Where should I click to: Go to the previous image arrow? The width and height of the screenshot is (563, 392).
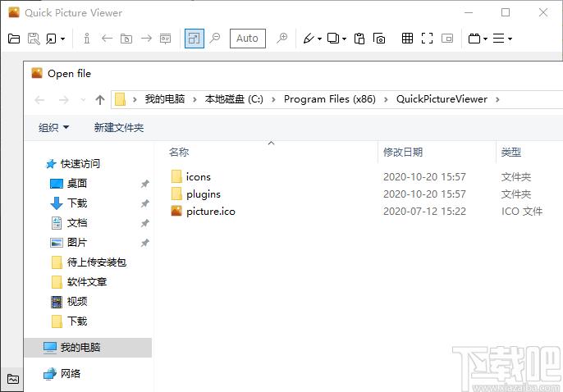[x=107, y=38]
